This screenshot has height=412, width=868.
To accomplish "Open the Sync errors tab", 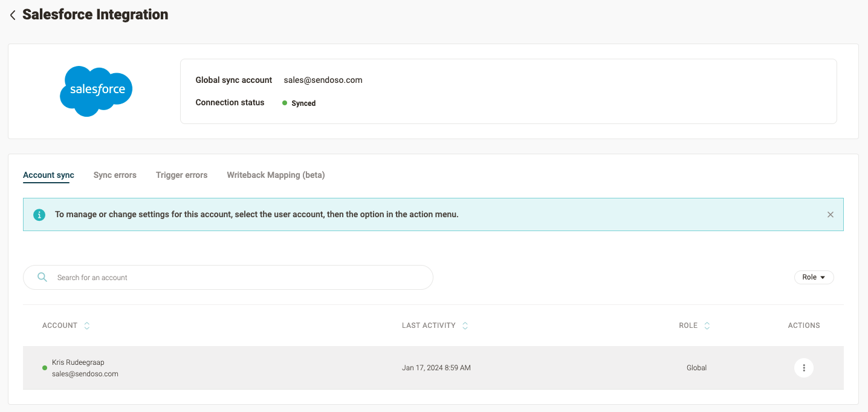I will coord(115,175).
